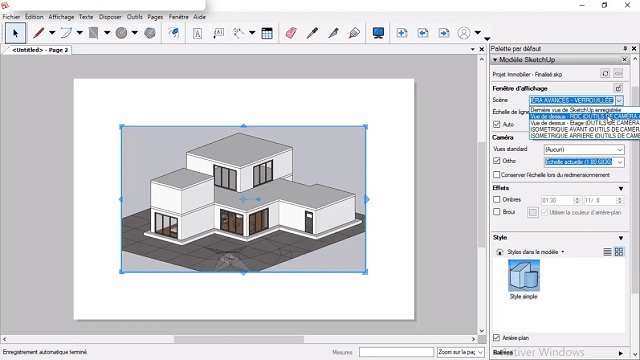Viewport: 640px width, 360px height.
Task: Select the Dimension tool
Action: 239,33
